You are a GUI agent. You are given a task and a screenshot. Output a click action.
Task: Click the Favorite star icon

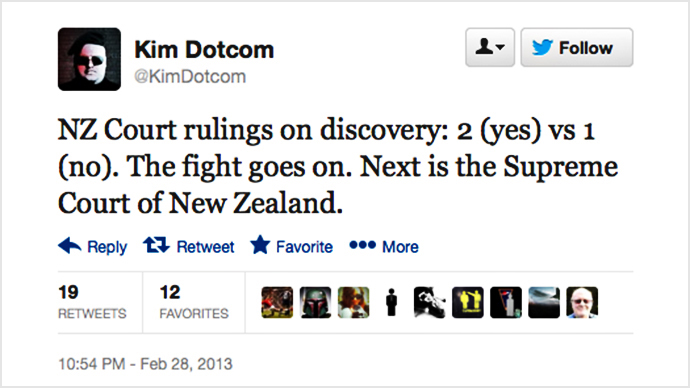(x=260, y=245)
